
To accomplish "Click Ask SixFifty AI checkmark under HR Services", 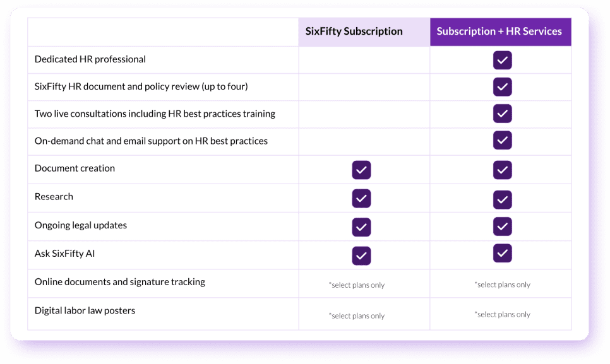I will pyautogui.click(x=502, y=253).
